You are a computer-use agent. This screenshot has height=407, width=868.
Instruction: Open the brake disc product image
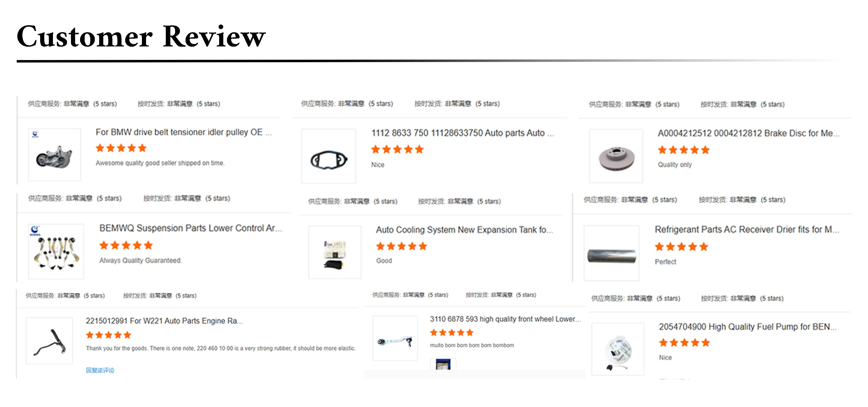[x=616, y=156]
